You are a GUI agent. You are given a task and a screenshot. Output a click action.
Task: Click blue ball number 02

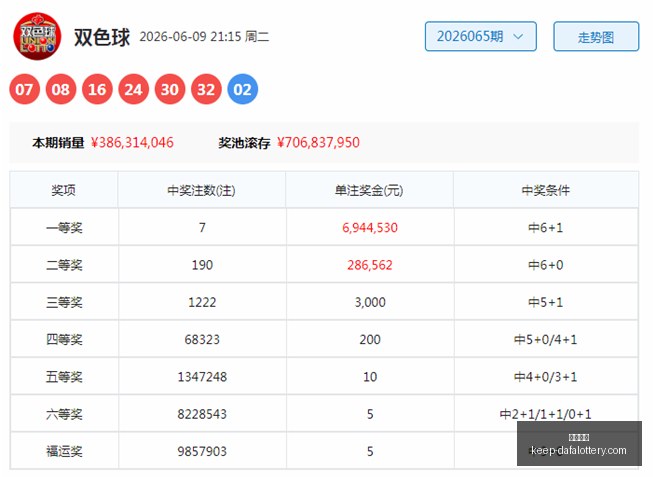tap(242, 89)
